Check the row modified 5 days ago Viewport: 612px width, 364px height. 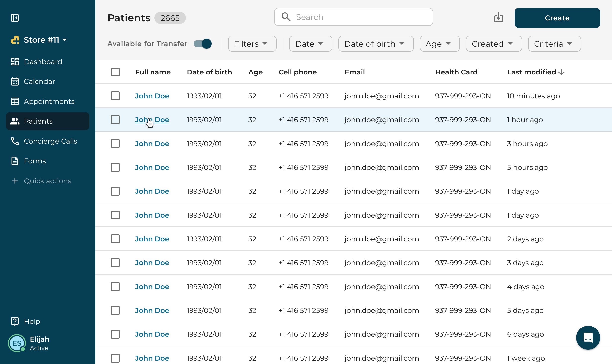coord(115,310)
